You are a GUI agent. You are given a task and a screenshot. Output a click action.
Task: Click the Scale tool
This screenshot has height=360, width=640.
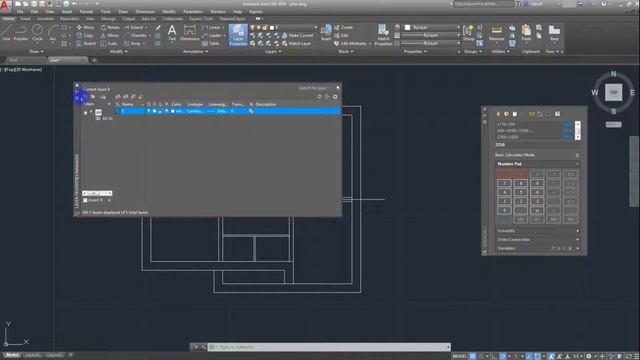[109, 43]
